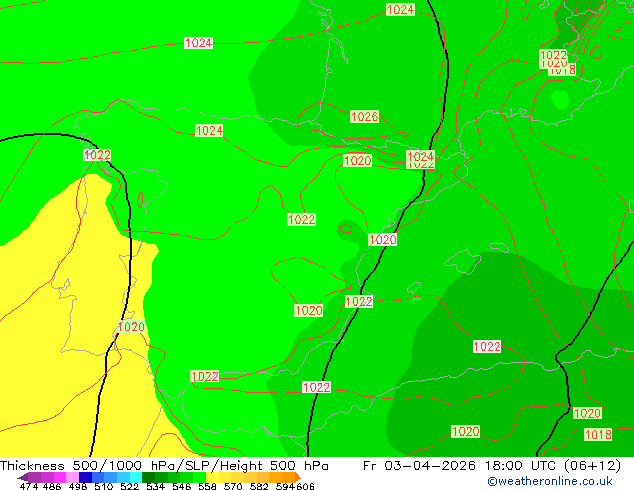
Task: Click the 1022 label stacked above 1020 and 1018
Action: tap(554, 55)
